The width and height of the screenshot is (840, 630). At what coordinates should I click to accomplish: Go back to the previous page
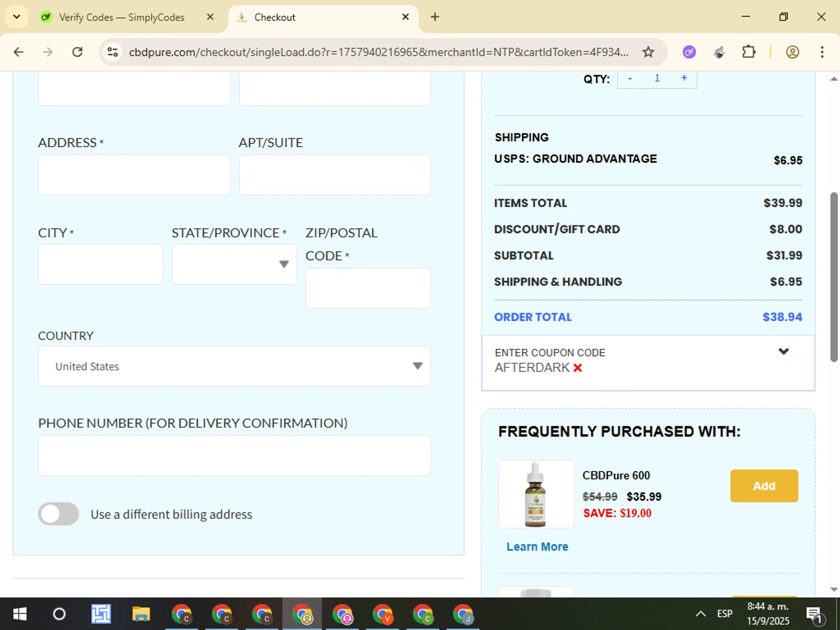click(18, 52)
